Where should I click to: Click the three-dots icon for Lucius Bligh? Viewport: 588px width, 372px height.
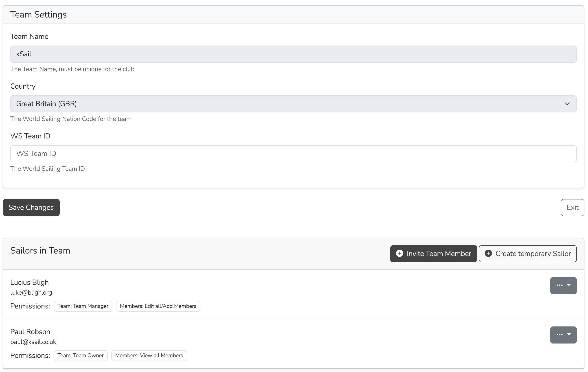559,285
